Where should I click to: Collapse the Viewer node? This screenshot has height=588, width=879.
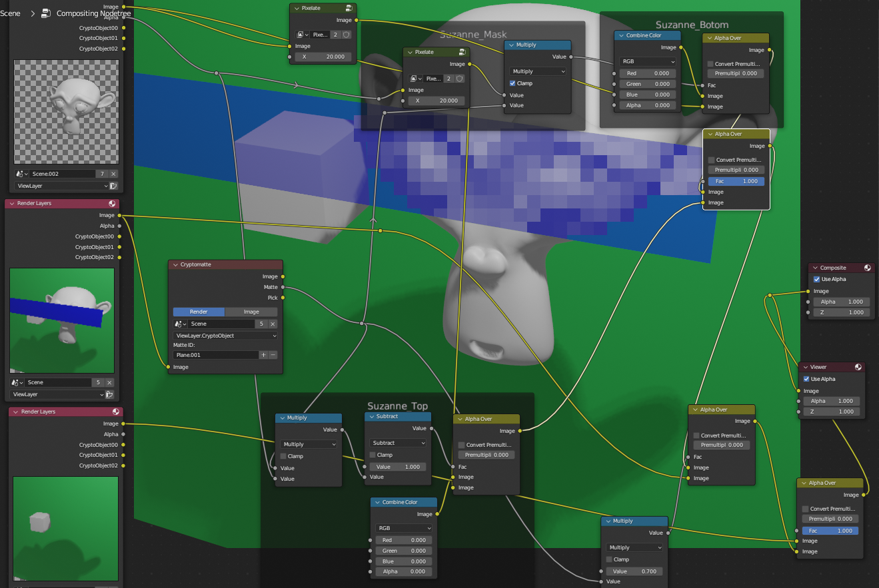click(x=804, y=367)
